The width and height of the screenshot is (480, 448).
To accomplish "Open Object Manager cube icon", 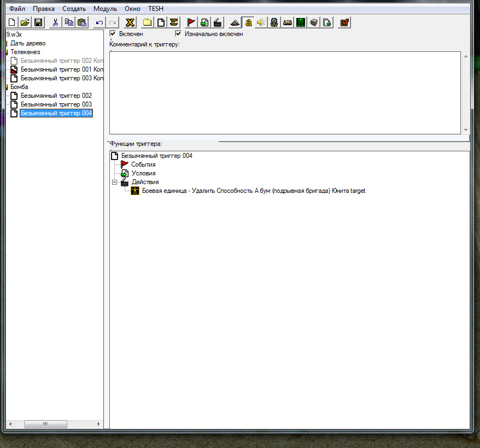I will point(314,22).
